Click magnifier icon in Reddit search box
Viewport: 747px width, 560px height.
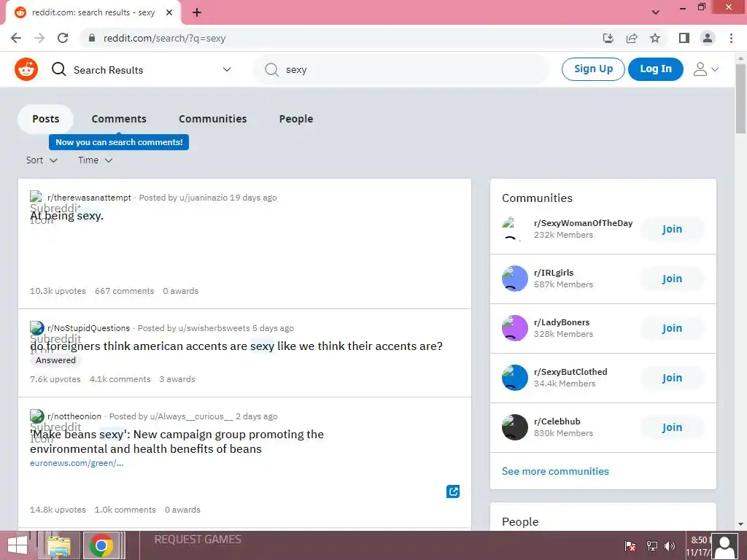[271, 69]
